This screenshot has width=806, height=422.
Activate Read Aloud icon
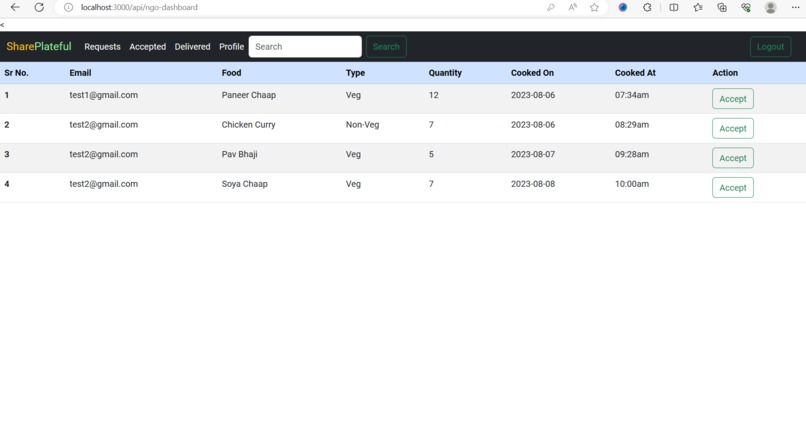point(573,7)
